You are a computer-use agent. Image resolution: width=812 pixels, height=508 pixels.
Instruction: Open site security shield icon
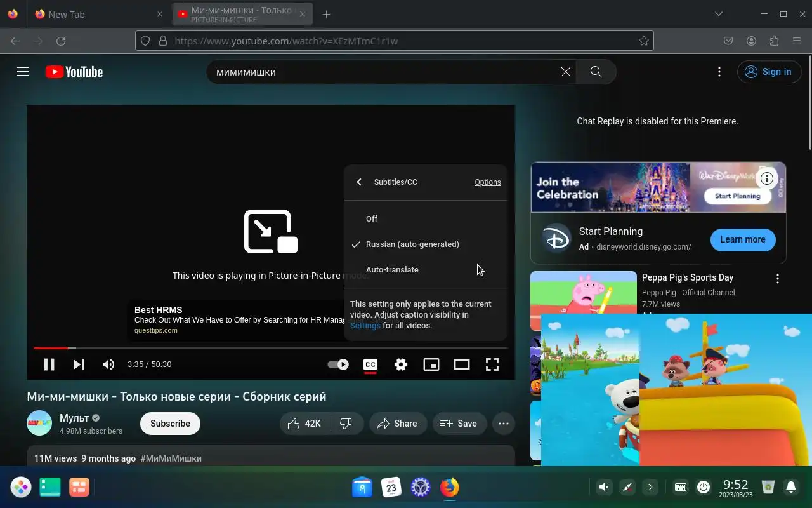[145, 41]
